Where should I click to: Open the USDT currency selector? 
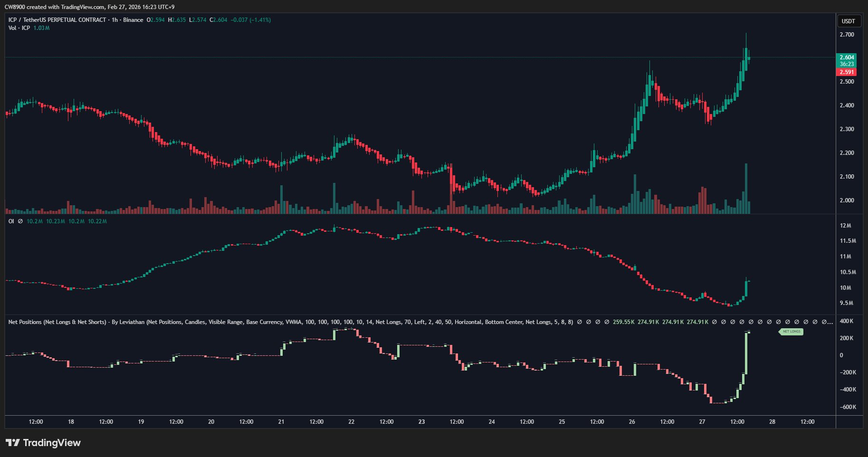tap(848, 21)
